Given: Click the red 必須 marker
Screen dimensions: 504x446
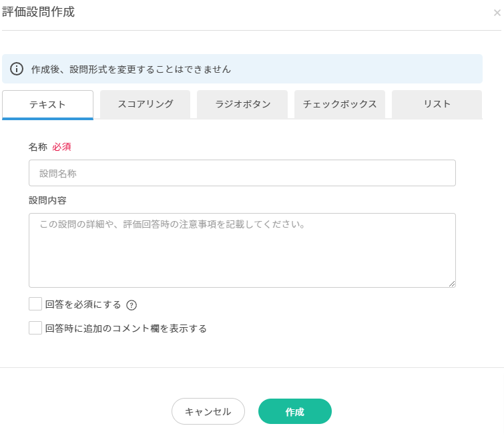Looking at the screenshot, I should 61,147.
